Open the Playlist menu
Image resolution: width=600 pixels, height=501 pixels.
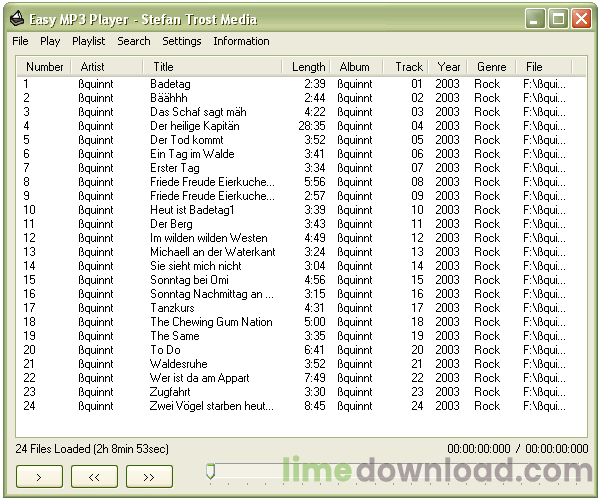tap(88, 41)
